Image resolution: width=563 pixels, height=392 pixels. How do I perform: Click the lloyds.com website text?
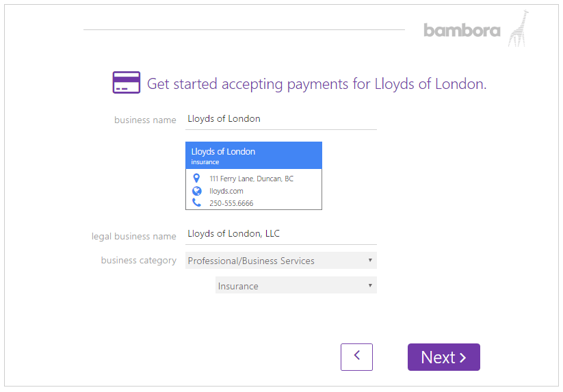[226, 191]
